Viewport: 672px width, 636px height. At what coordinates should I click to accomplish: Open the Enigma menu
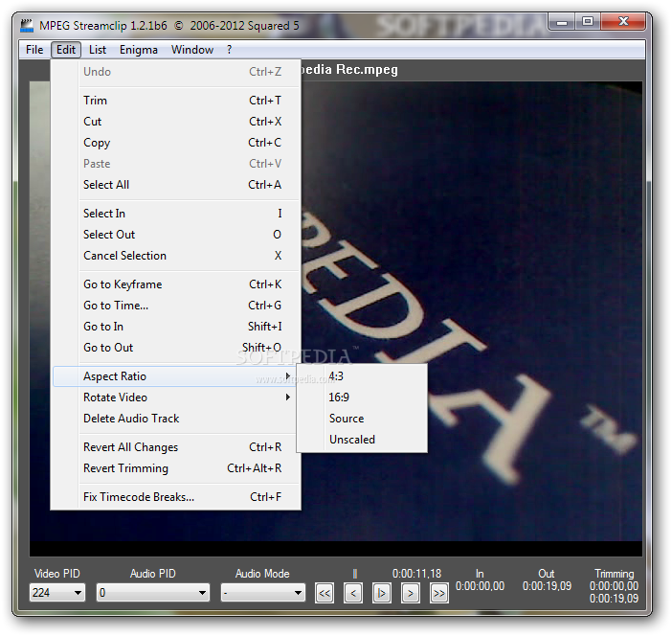tap(139, 50)
